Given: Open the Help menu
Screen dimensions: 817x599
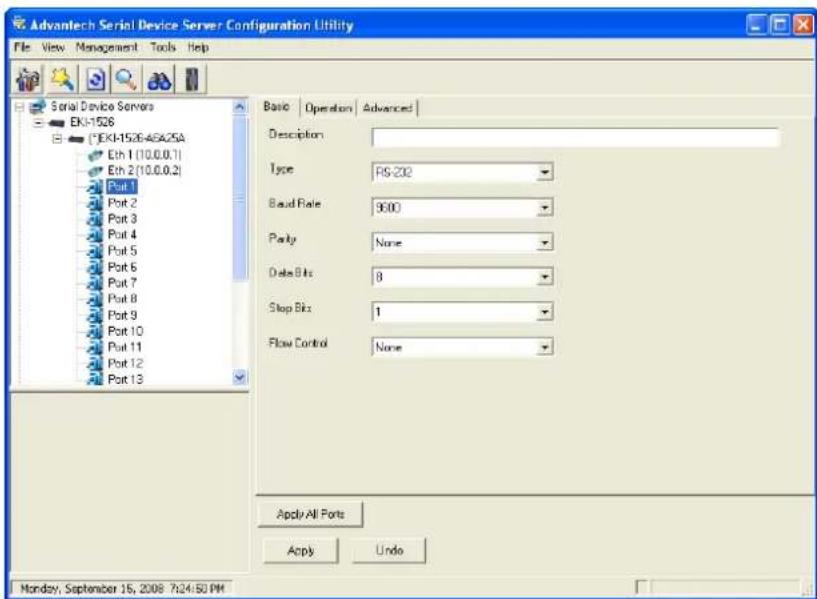Looking at the screenshot, I should (x=199, y=47).
